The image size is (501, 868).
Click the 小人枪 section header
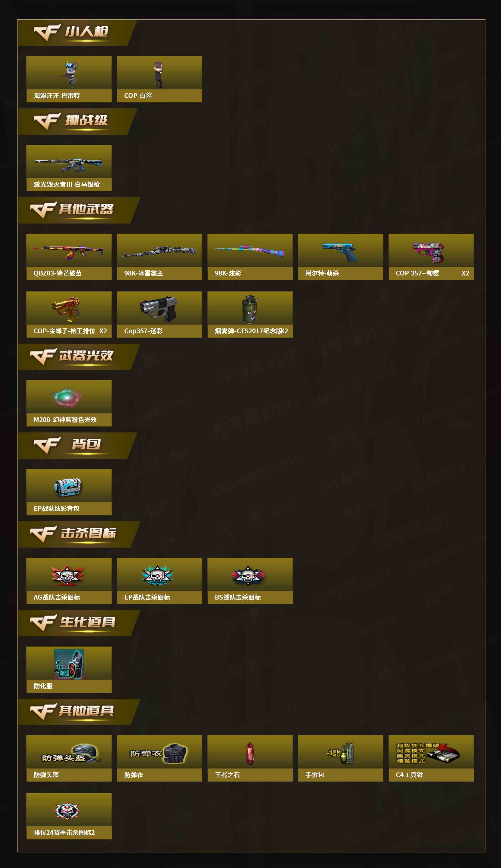tap(77, 33)
